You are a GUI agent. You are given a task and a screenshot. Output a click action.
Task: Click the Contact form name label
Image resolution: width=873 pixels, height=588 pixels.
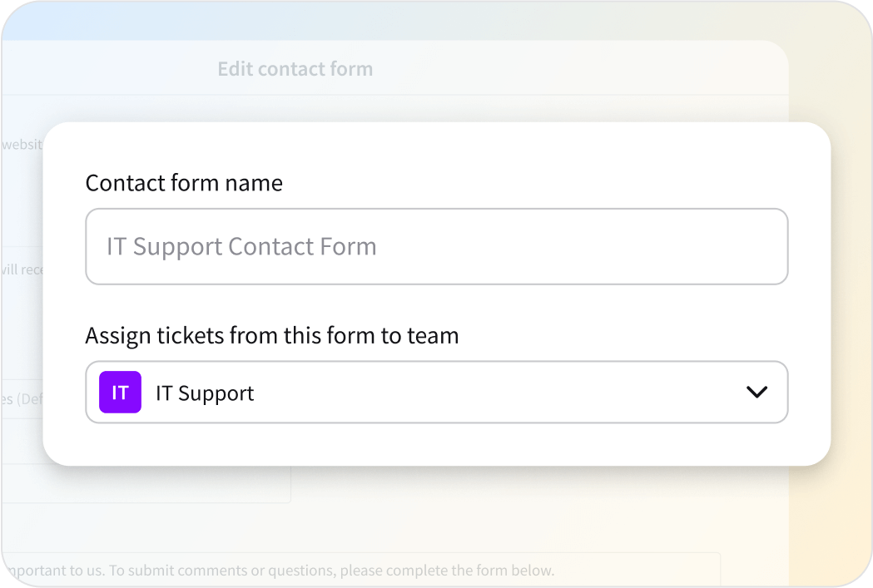(x=184, y=182)
